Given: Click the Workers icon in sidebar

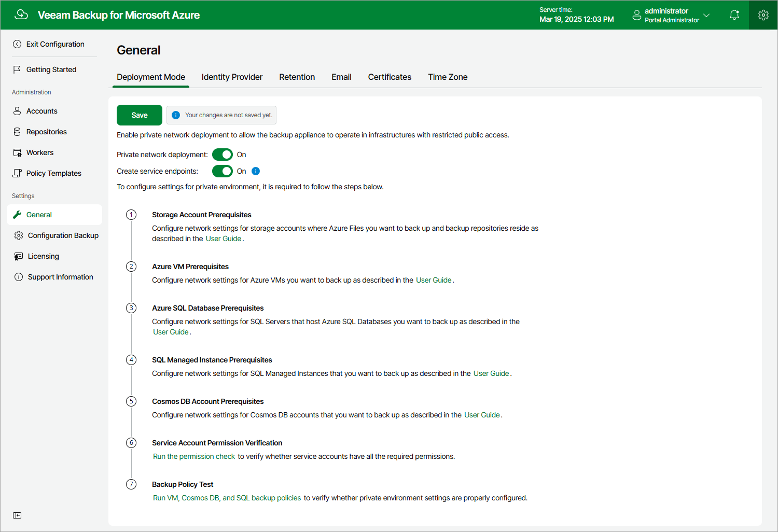Looking at the screenshot, I should [17, 152].
